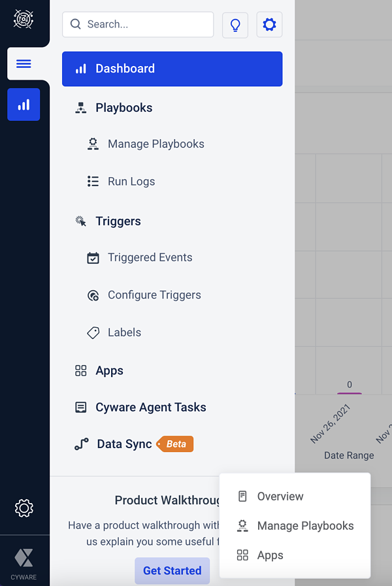Click the app logo at top left
This screenshot has height=586, width=392.
click(24, 18)
